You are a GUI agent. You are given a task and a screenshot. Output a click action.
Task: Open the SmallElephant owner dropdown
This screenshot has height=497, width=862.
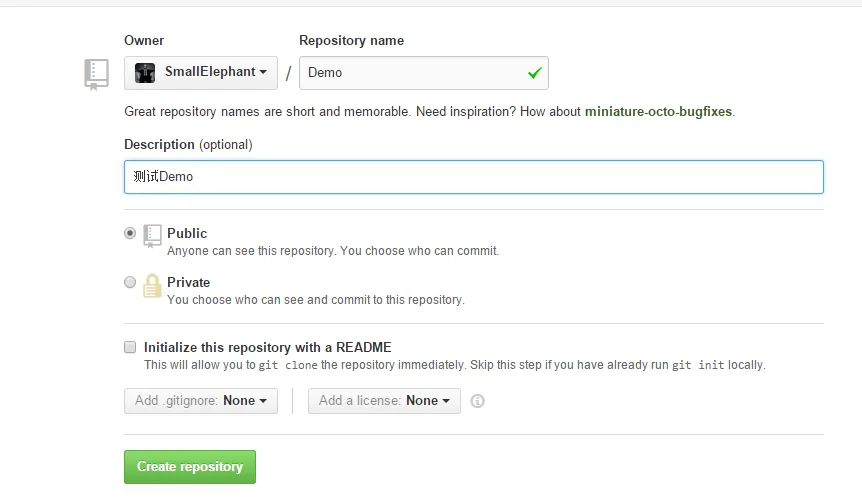[201, 72]
